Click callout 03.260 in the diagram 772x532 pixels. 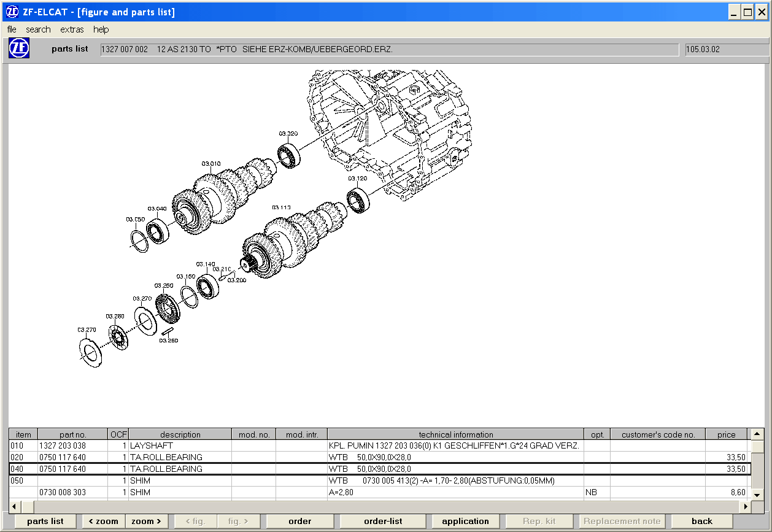coord(169,340)
